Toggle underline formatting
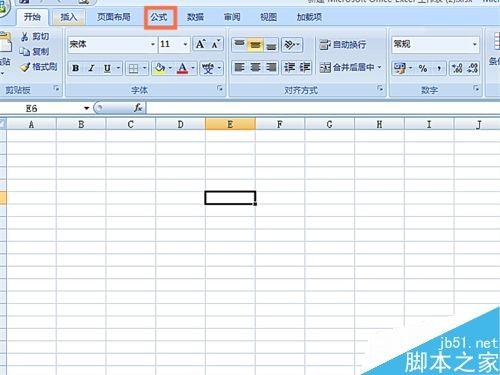 click(107, 68)
